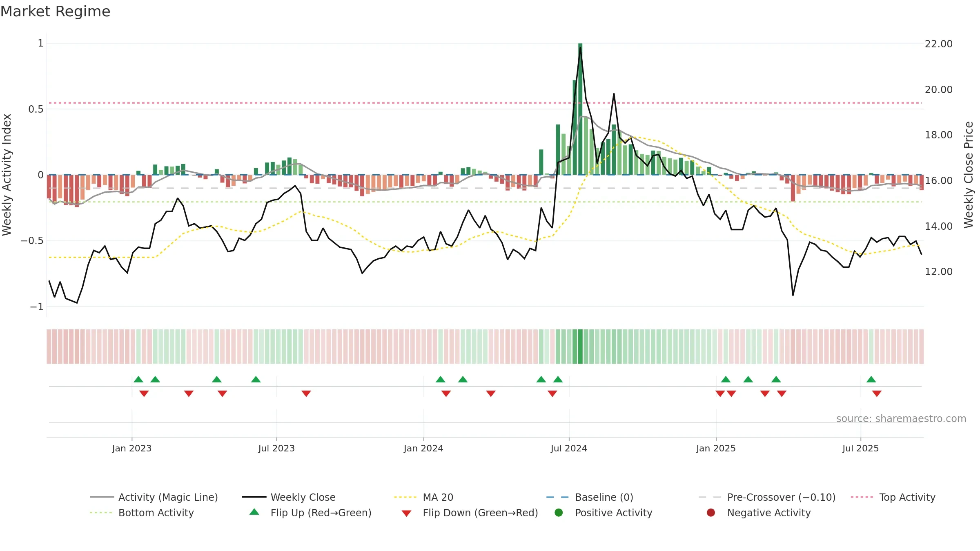This screenshot has height=551, width=980.
Task: Click the Jul 2024 x-axis label
Action: point(569,448)
